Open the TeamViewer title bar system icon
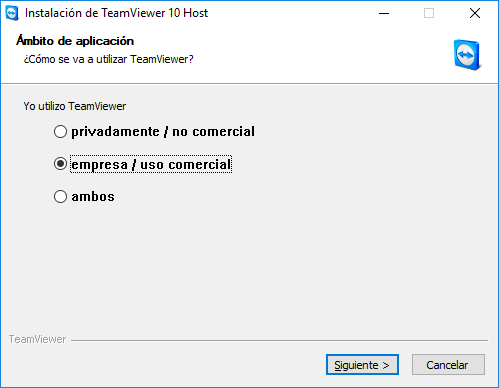Image resolution: width=499 pixels, height=388 pixels. click(x=12, y=13)
